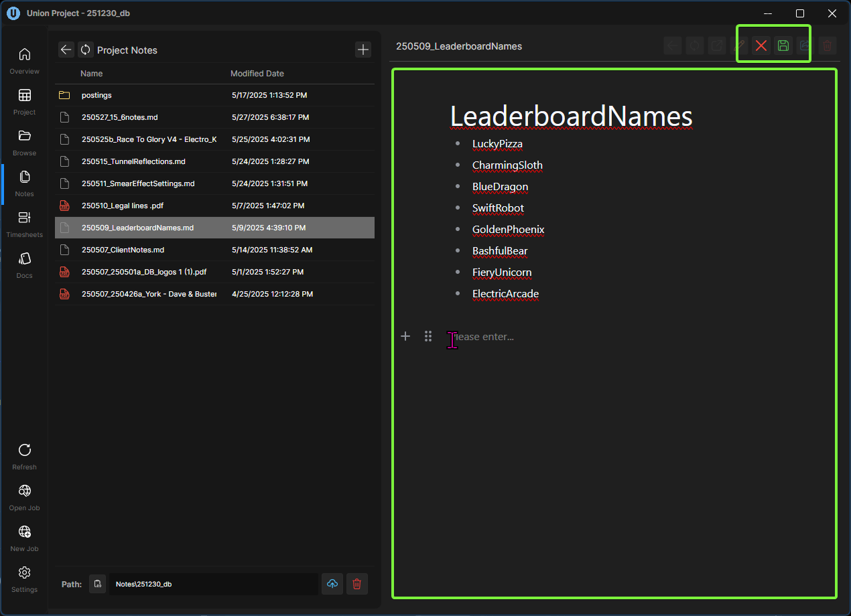Click the red PDF icon for 250510_Legal lines
851x616 pixels.
click(64, 206)
